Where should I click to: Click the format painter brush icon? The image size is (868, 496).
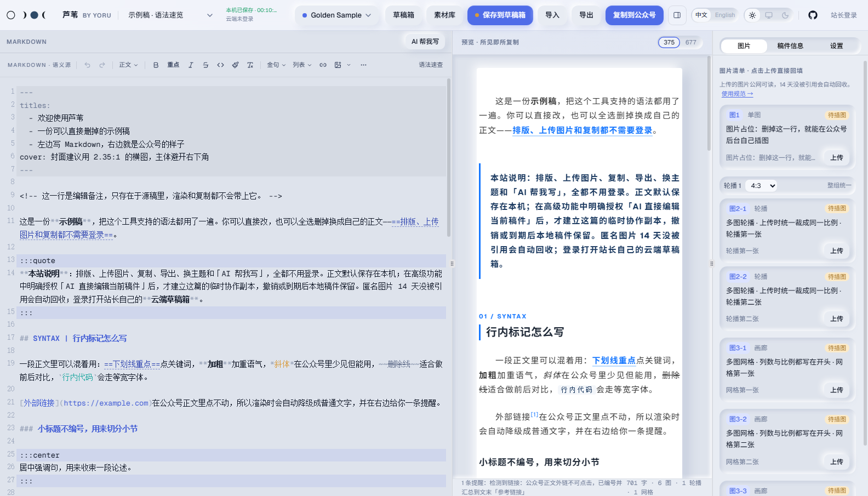(x=235, y=65)
